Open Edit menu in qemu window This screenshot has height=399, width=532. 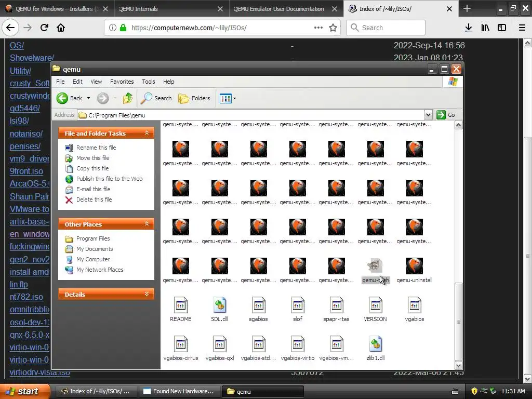pyautogui.click(x=77, y=82)
